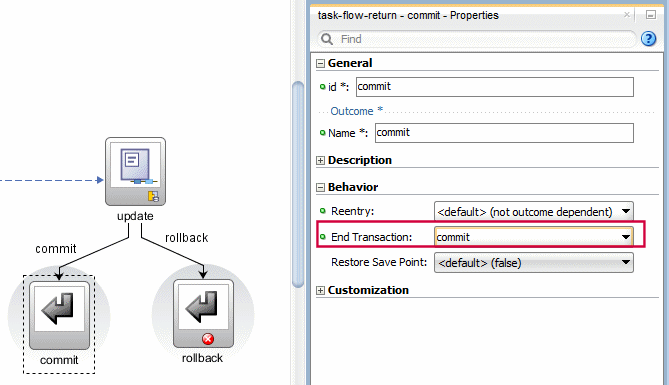669x385 pixels.
Task: Click the green dot beside id
Action: (323, 87)
